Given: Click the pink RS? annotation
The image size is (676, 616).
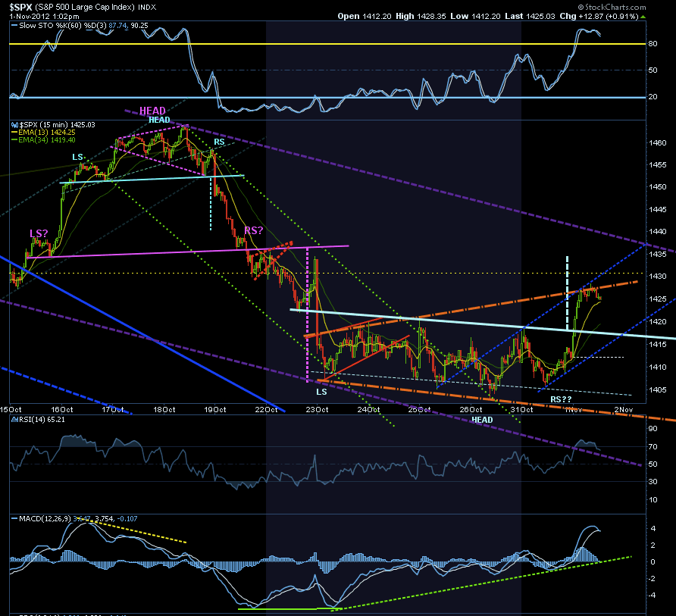Looking at the screenshot, I should (x=253, y=230).
